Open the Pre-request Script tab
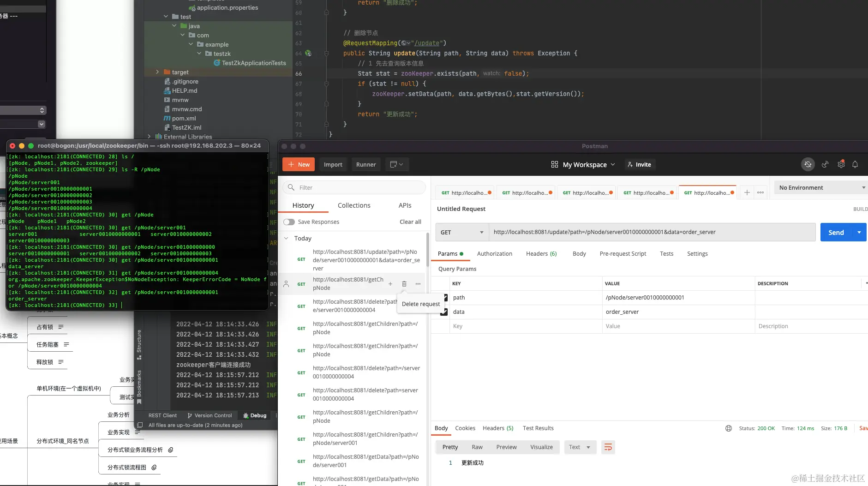The height and width of the screenshot is (486, 868). tap(623, 253)
